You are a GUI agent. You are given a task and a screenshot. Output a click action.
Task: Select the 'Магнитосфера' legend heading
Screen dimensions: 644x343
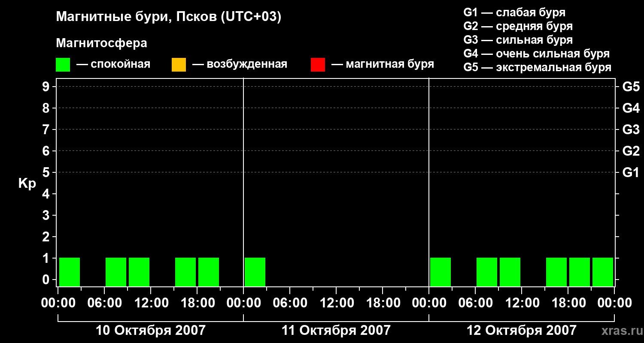102,43
